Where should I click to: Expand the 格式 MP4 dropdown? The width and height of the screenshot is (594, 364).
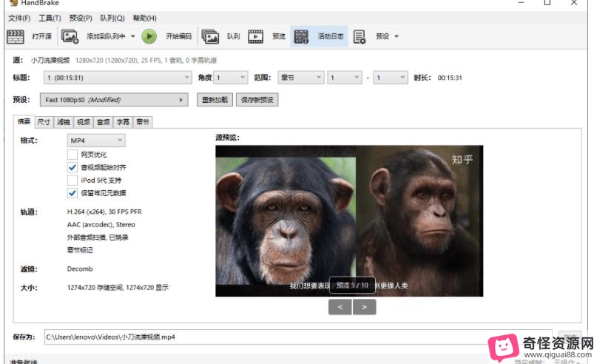click(95, 141)
